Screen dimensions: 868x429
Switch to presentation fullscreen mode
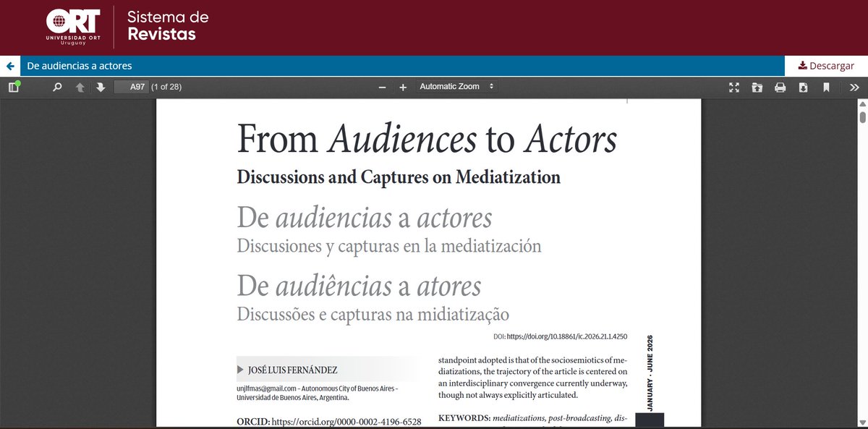coord(734,87)
